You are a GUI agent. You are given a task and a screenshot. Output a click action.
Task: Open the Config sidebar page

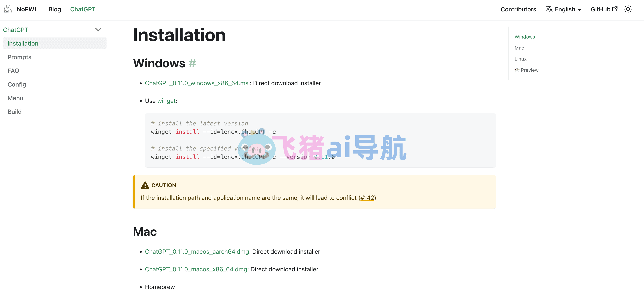(17, 84)
